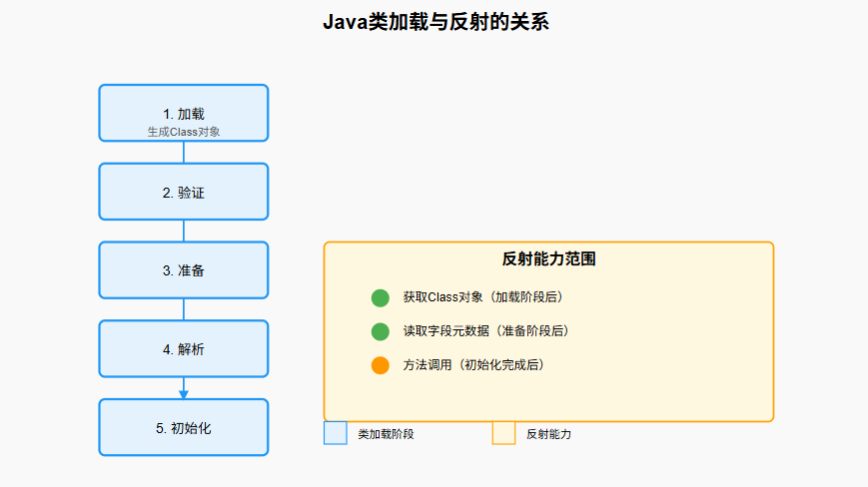Click green dot beside 读取字段元数据
This screenshot has height=487, width=868.
pos(381,331)
